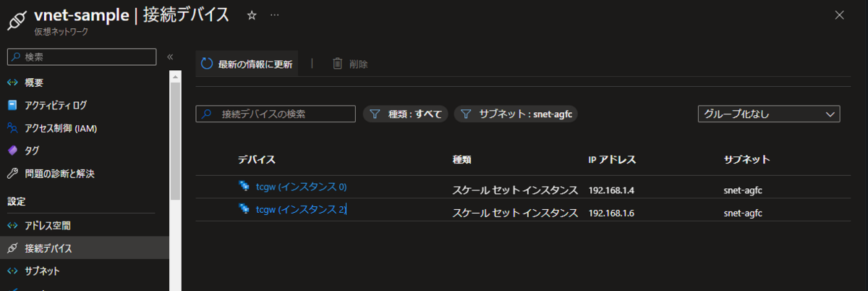Image resolution: width=868 pixels, height=291 pixels.
Task: Click the funnel icon on サブネット filter
Action: coord(466,114)
